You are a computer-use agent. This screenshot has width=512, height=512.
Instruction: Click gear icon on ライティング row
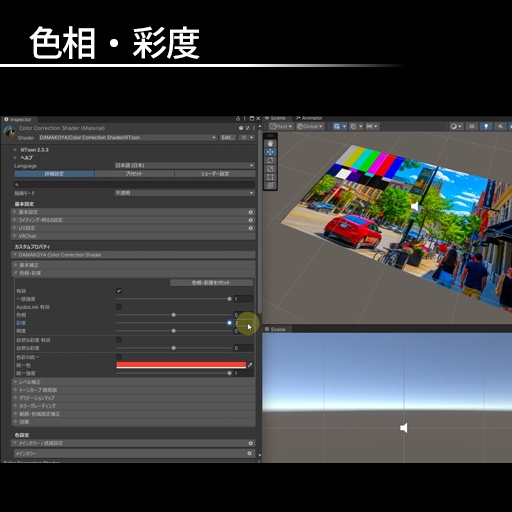(250, 220)
